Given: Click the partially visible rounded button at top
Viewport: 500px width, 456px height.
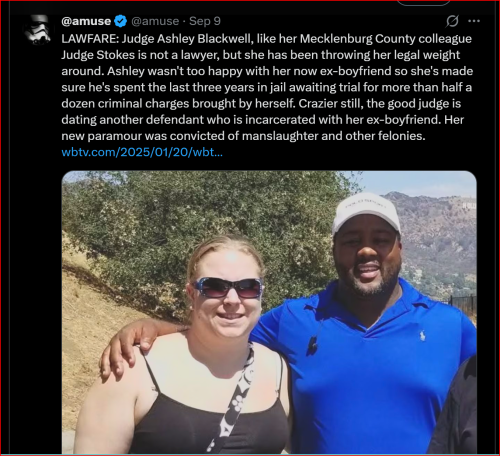Looking at the screenshot, I should click(x=424, y=3).
